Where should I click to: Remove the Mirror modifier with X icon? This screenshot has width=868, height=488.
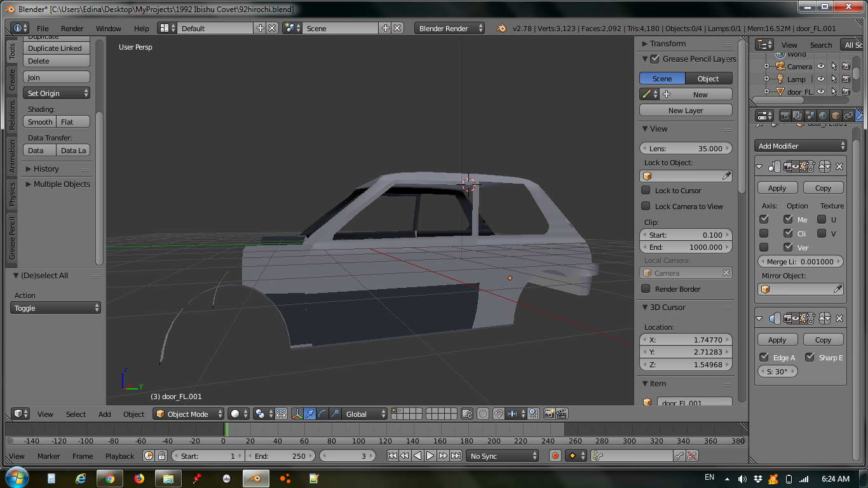[839, 166]
